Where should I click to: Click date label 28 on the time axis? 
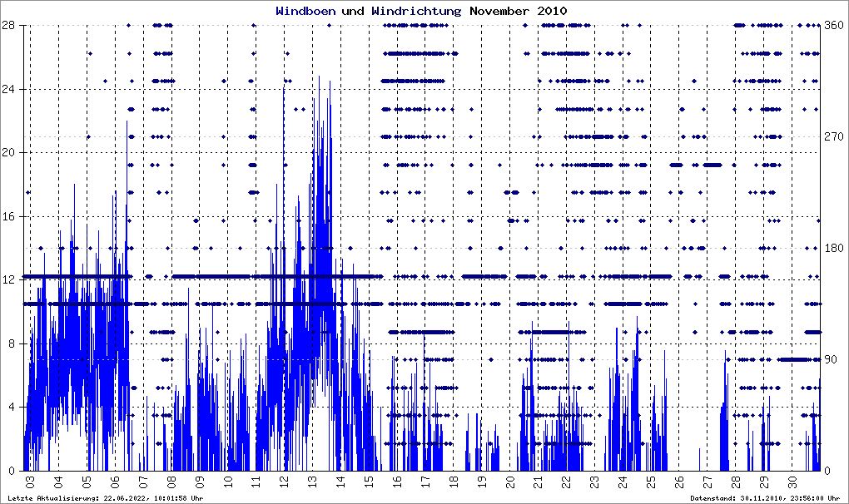(x=735, y=482)
